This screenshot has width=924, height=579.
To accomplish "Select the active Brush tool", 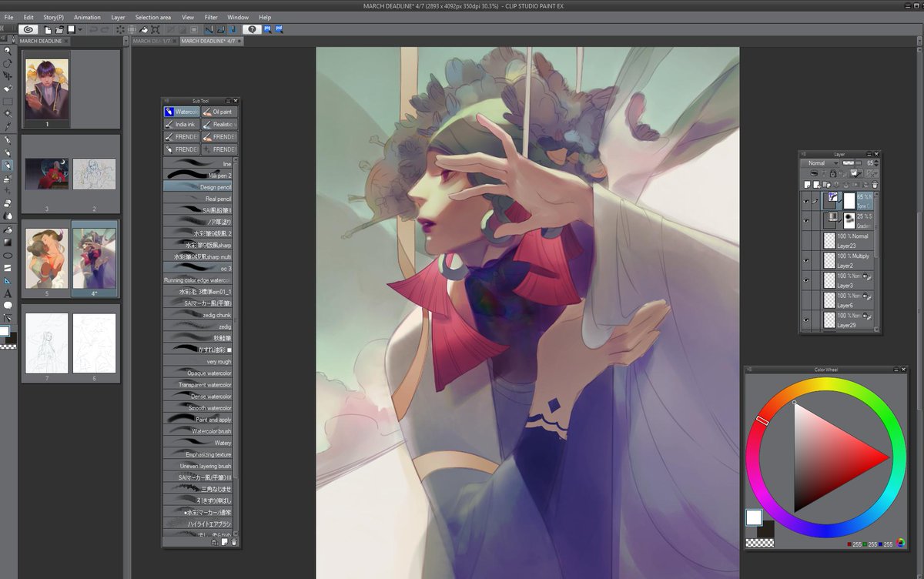I will click(x=8, y=165).
